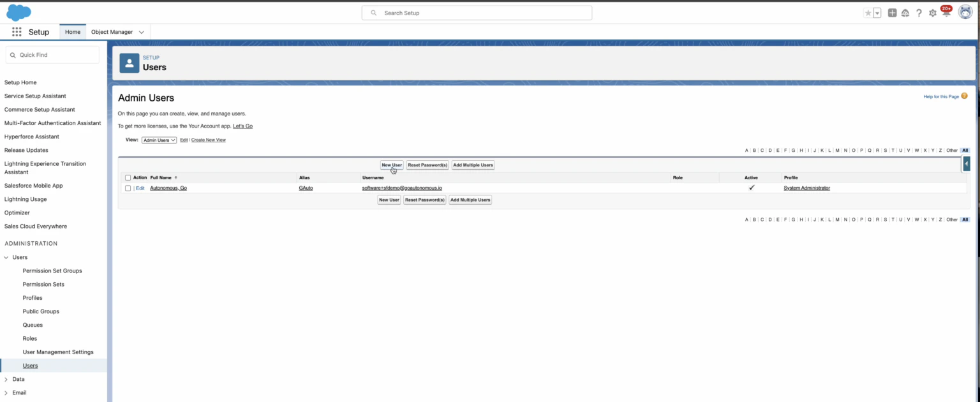Open the System Administrator profile link
Image resolution: width=980 pixels, height=402 pixels.
coord(807,188)
